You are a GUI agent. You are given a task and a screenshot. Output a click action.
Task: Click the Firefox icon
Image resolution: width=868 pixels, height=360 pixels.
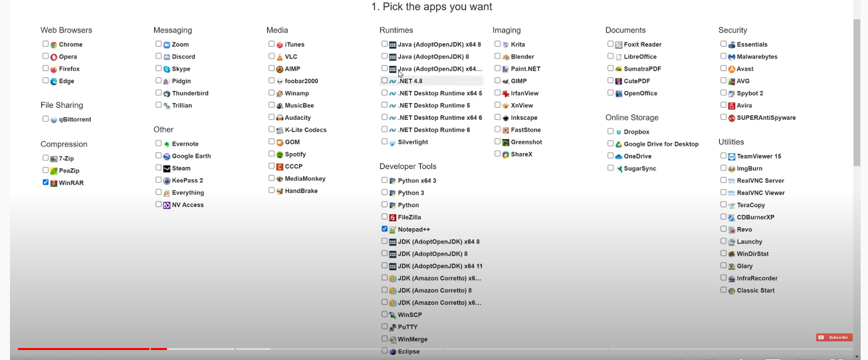(54, 69)
